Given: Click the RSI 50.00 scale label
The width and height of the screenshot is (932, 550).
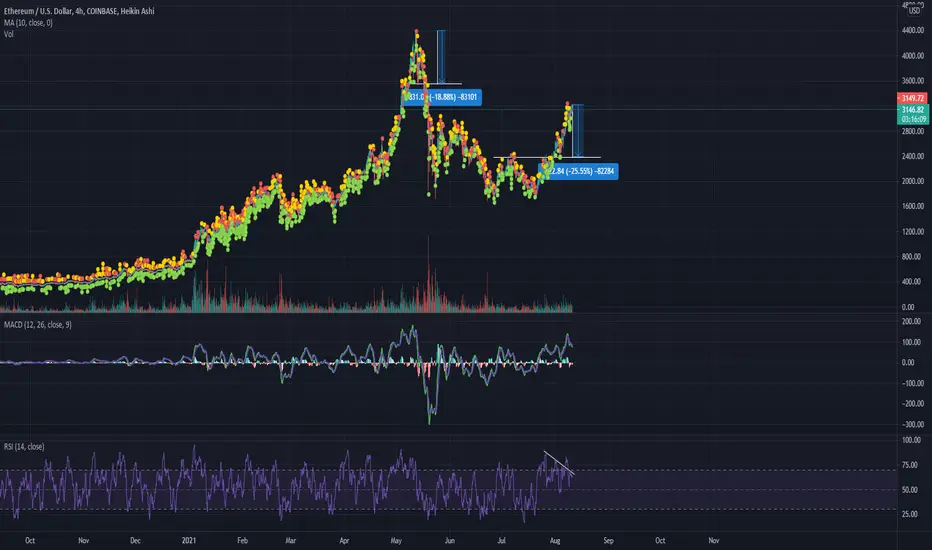Looking at the screenshot, I should [x=909, y=490].
